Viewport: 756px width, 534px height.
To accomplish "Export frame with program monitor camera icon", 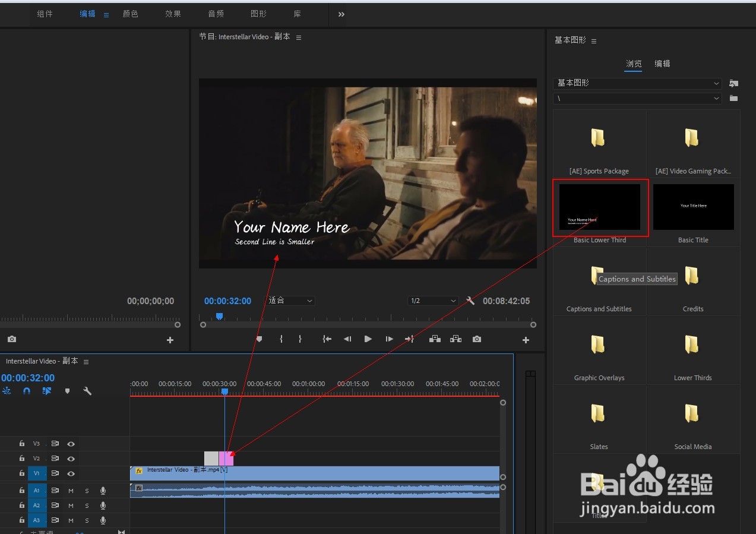I will click(477, 339).
